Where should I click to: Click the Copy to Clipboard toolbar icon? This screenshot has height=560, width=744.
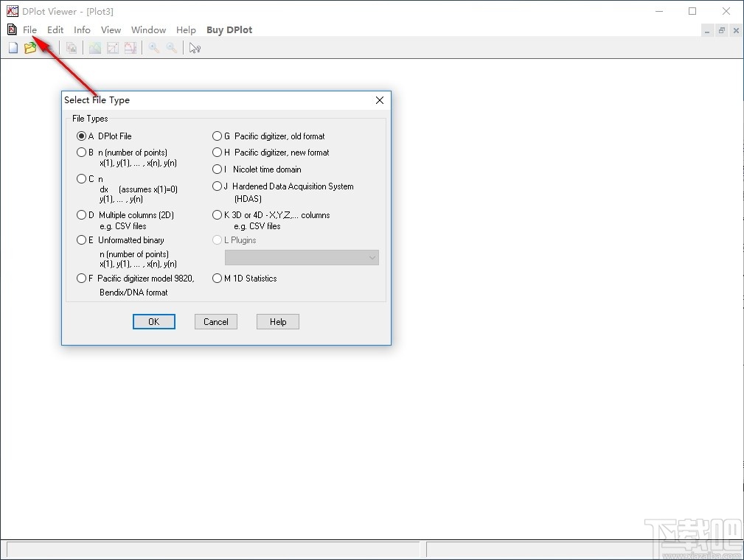72,47
